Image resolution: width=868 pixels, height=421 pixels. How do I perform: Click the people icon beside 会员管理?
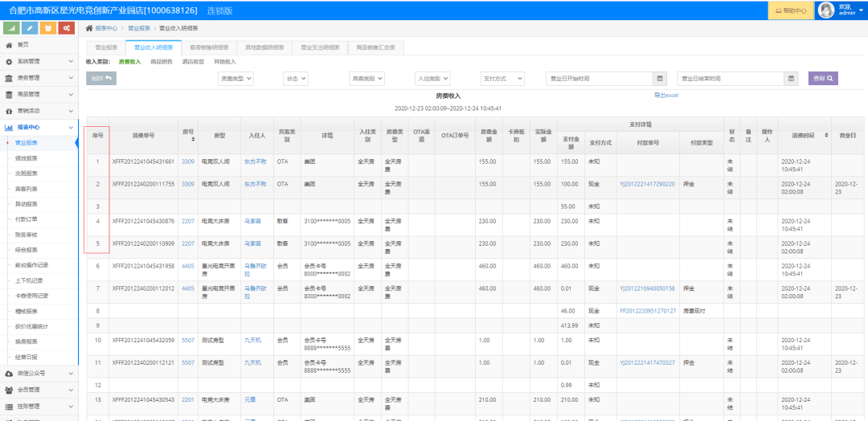(x=9, y=390)
